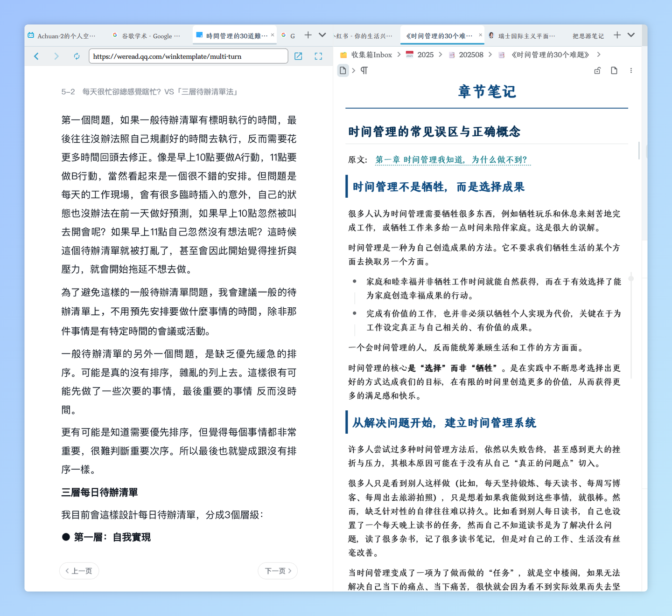
Task: Expand chevron after 《时间管理的30个难题》 breadcrumb
Action: click(x=599, y=55)
